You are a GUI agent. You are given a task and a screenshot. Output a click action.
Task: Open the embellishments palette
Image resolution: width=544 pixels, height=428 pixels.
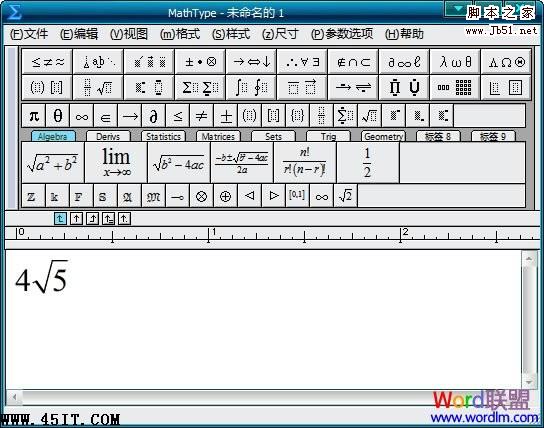[149, 62]
